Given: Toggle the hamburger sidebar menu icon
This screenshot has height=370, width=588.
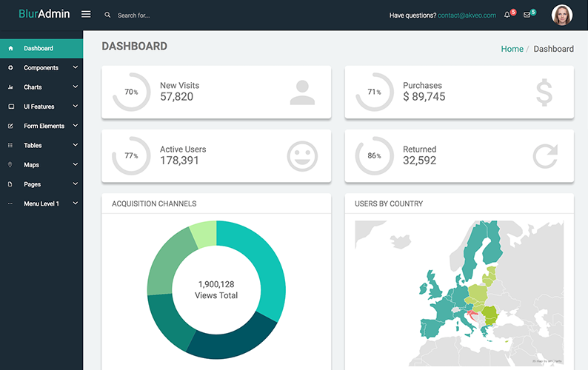Looking at the screenshot, I should 86,15.
